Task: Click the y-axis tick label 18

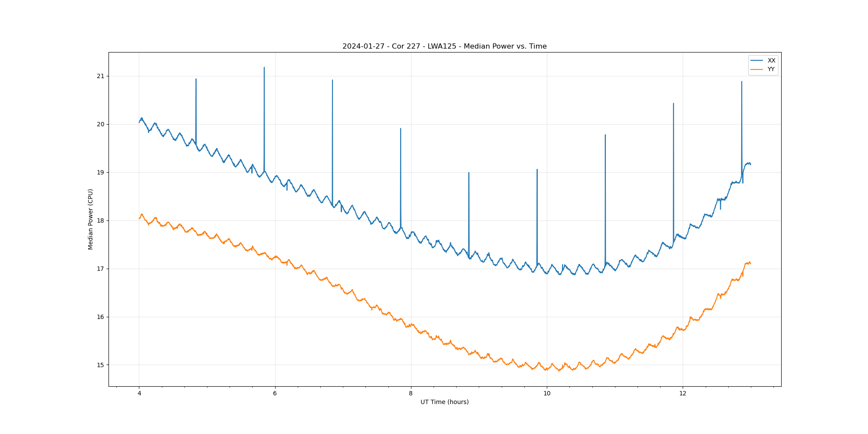Action: pos(101,220)
